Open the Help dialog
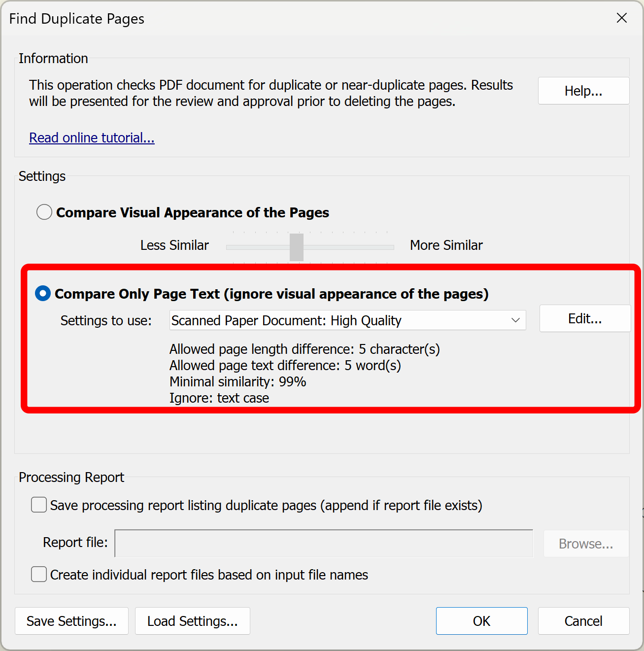The image size is (644, 651). coord(583,91)
